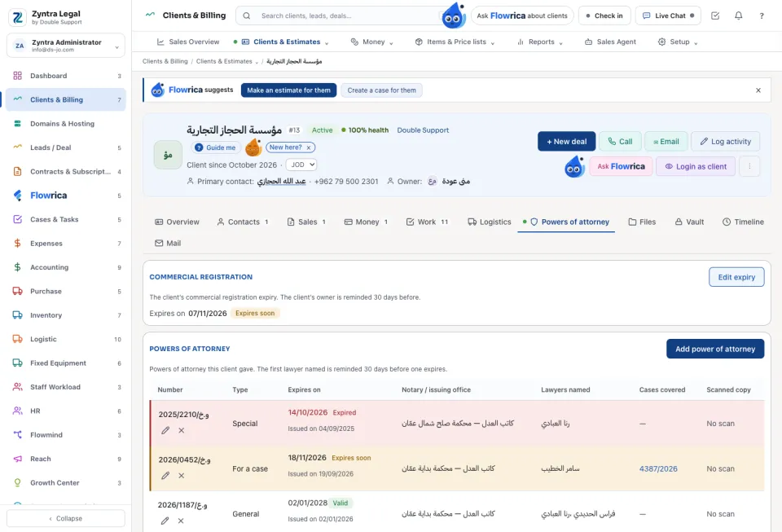782x532 pixels.
Task: Open the HR module
Action: 66,411
